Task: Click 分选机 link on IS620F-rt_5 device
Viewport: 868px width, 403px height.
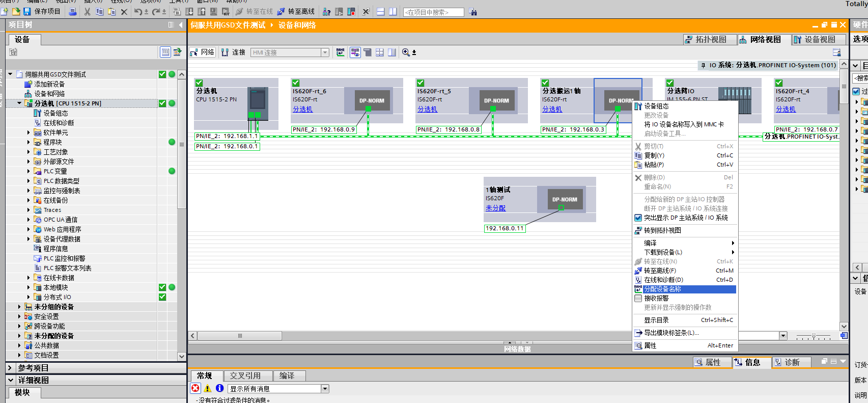Action: pos(427,109)
